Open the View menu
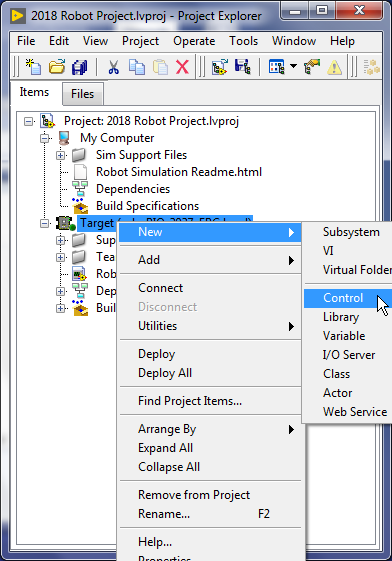The height and width of the screenshot is (561, 392). point(95,41)
